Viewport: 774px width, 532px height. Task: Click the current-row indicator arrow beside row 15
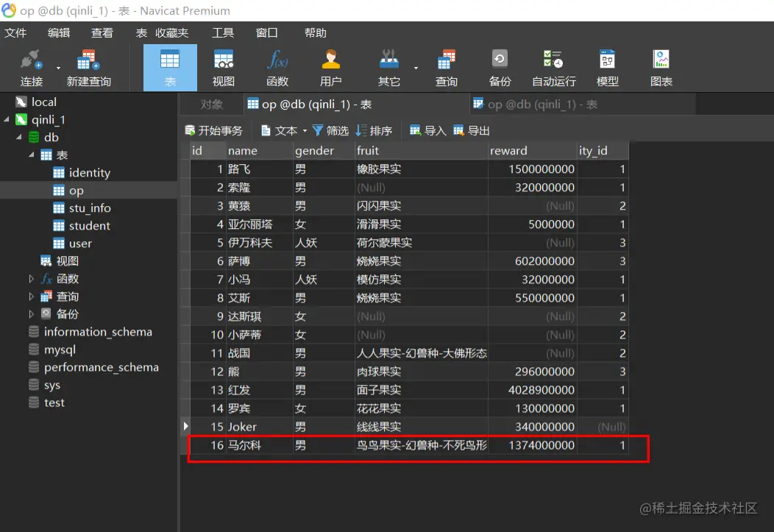[185, 426]
